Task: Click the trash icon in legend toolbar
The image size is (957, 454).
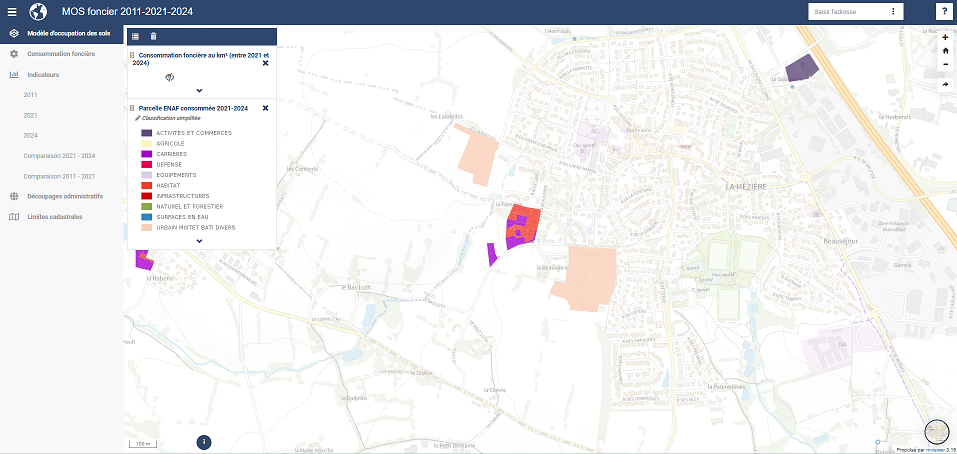Action: (153, 36)
